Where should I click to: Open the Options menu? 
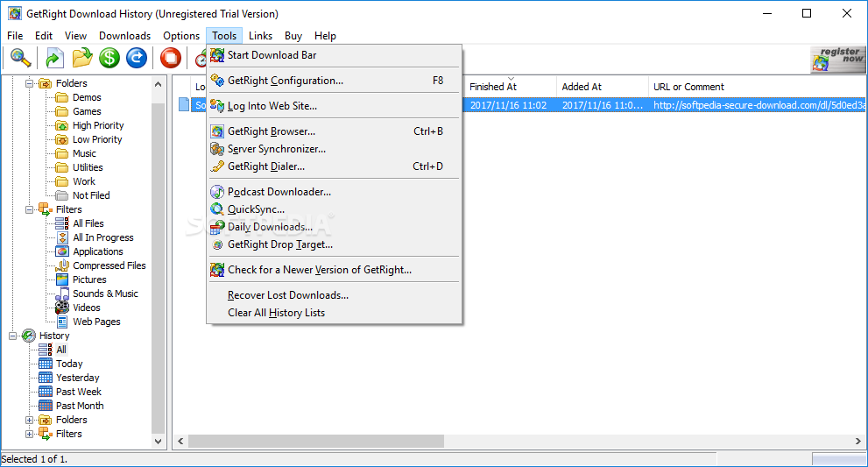point(181,36)
